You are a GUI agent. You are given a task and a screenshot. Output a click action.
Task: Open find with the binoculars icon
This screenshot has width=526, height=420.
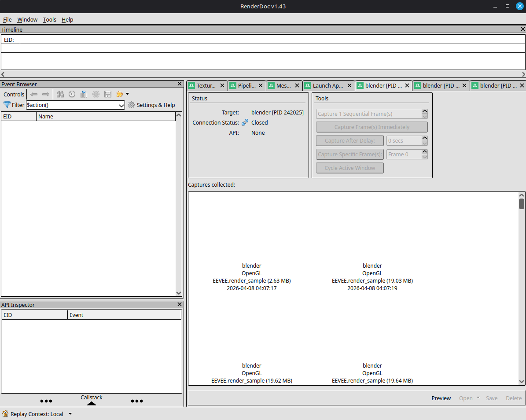click(x=60, y=94)
